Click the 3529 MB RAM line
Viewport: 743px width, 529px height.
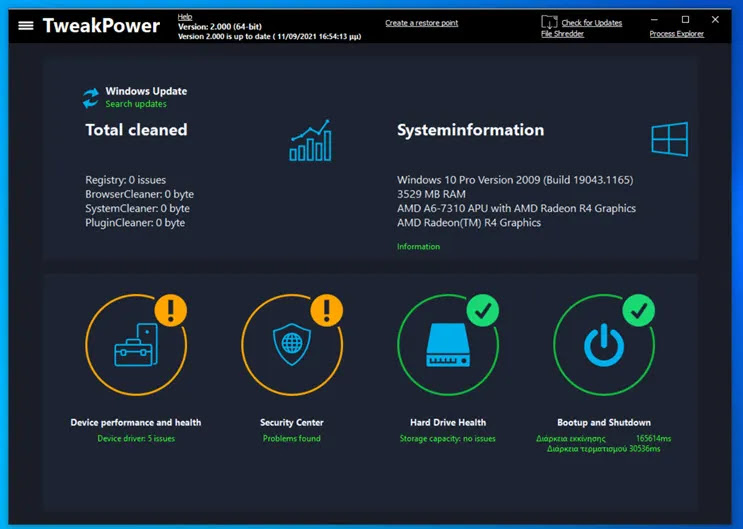pyautogui.click(x=431, y=194)
